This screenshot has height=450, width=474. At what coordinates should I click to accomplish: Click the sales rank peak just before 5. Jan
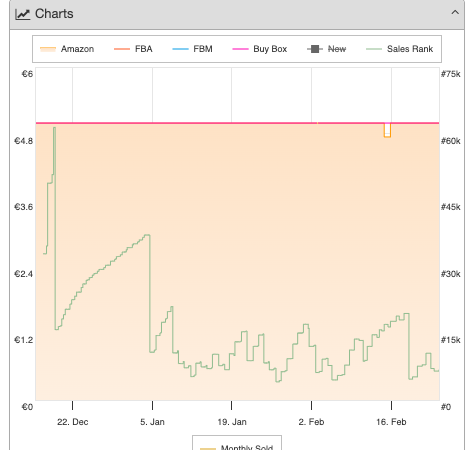147,235
